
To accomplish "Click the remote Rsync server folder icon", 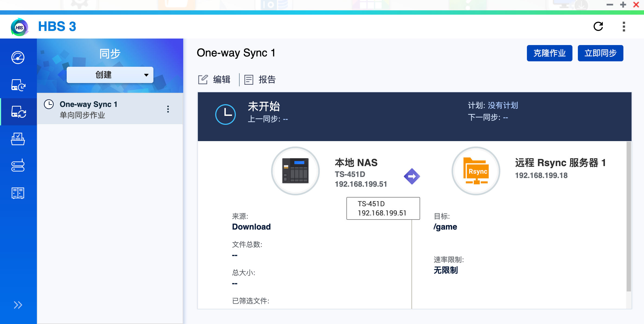I will [x=476, y=171].
